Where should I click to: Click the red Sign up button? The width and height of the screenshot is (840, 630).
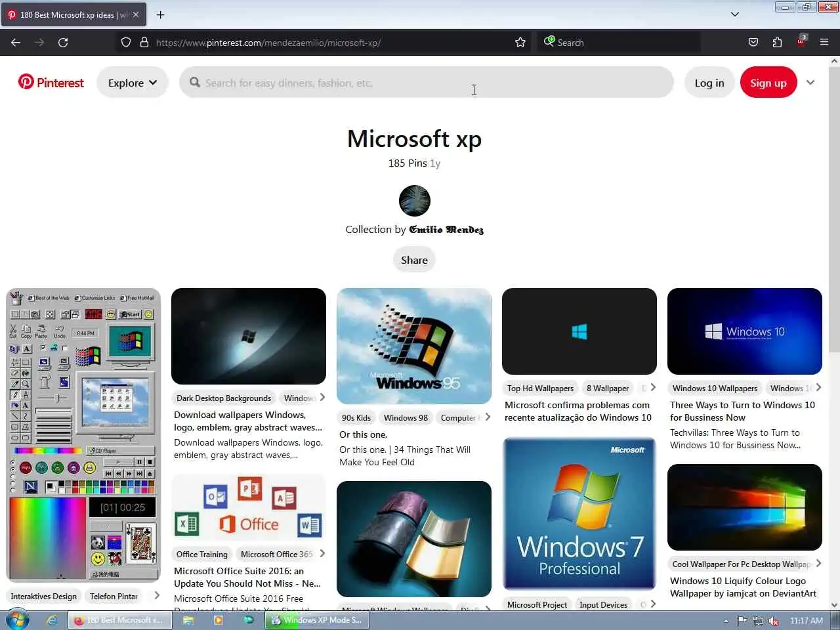coord(768,83)
